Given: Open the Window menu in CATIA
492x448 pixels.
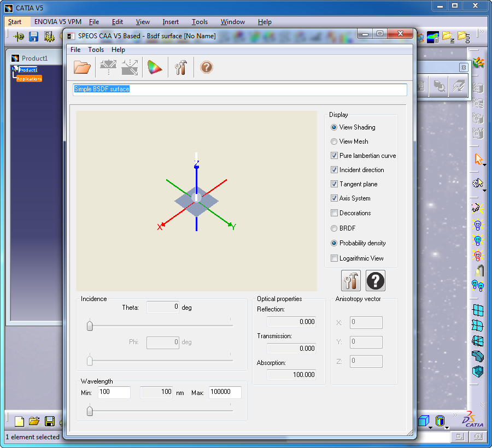Looking at the screenshot, I should pyautogui.click(x=233, y=22).
